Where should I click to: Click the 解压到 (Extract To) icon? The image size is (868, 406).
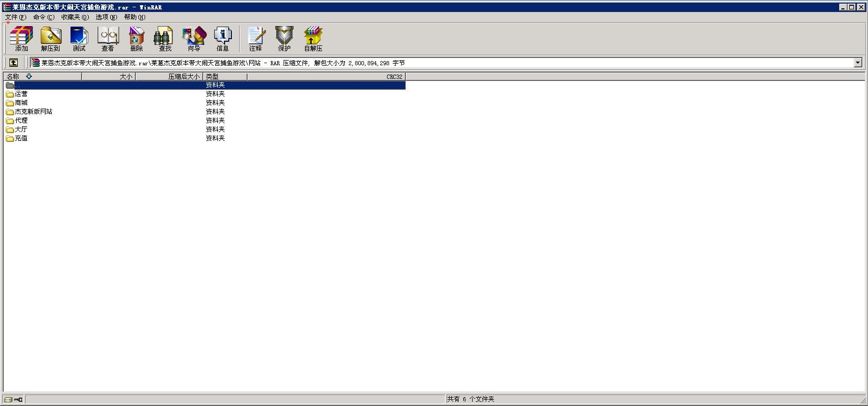(51, 39)
